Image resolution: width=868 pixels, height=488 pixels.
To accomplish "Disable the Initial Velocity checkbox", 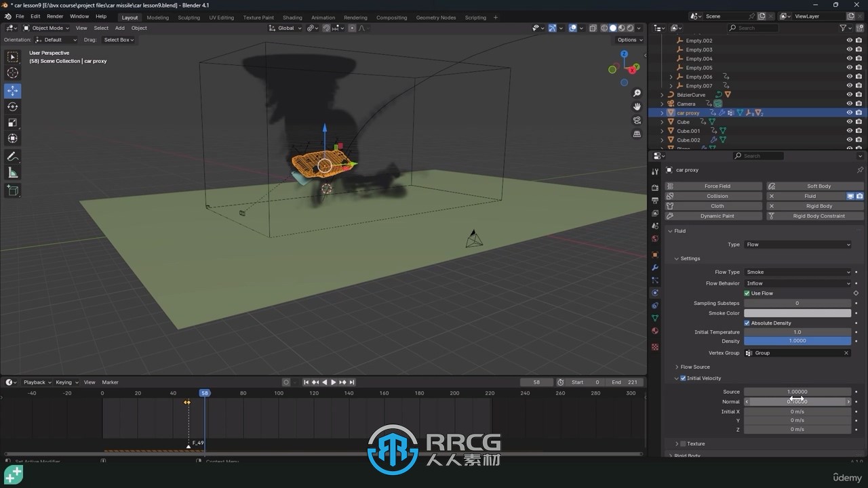I will 683,378.
